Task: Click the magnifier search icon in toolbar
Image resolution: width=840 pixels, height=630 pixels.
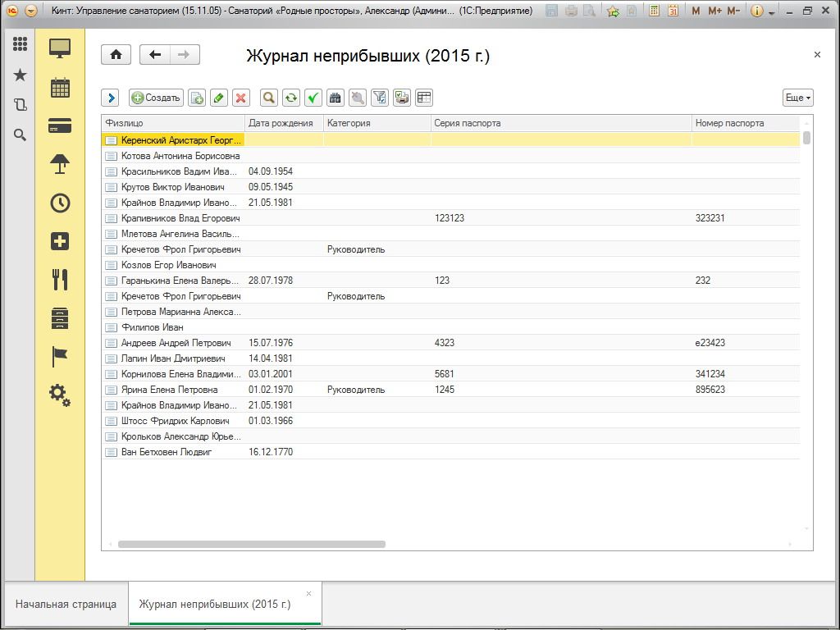Action: 268,98
